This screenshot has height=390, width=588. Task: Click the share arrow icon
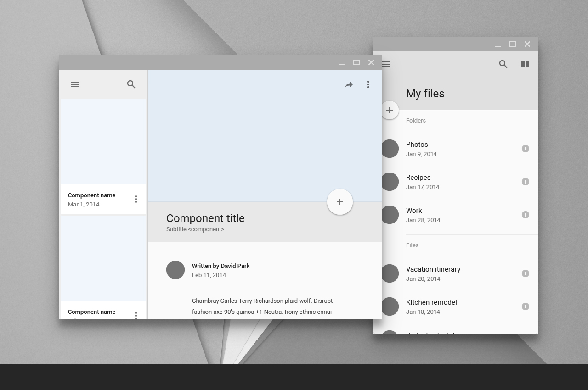click(349, 84)
